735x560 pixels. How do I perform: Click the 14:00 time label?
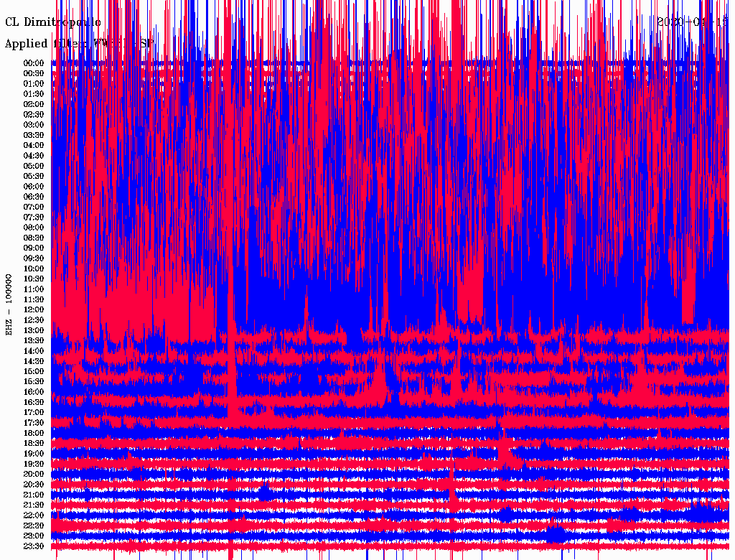pyautogui.click(x=34, y=351)
